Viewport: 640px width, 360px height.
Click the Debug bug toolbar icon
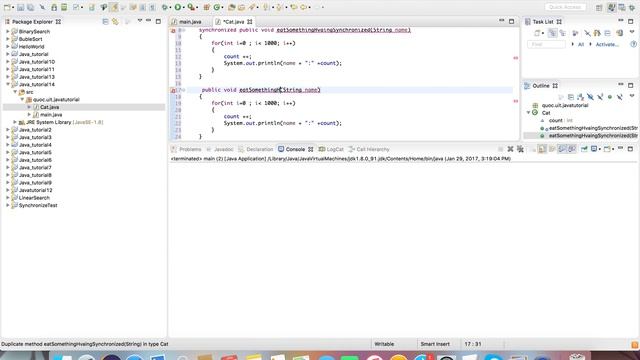pos(164,7)
